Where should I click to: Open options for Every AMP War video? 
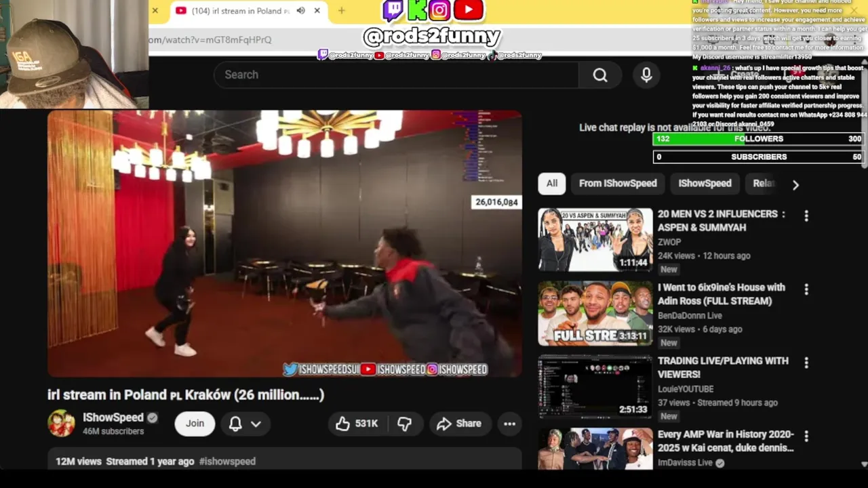[x=806, y=436]
